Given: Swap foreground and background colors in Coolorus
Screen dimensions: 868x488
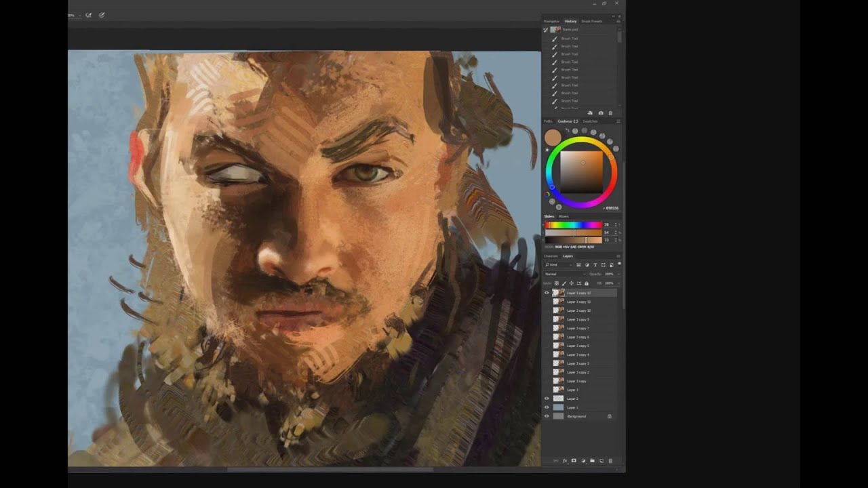Looking at the screenshot, I should 568,130.
